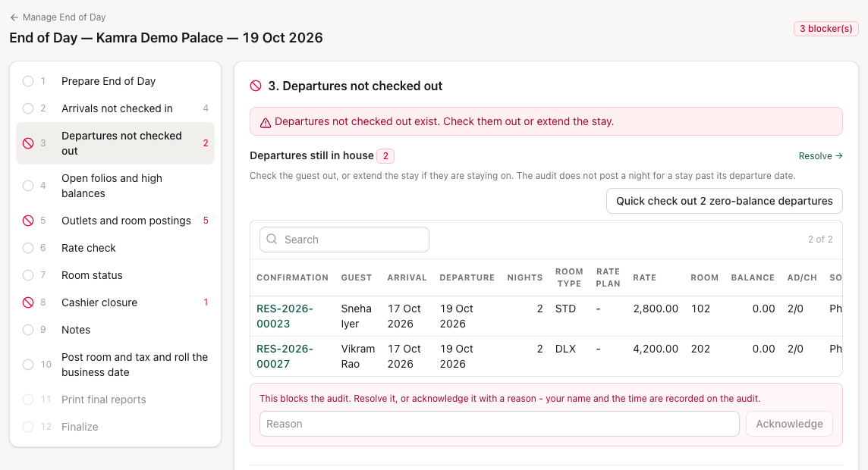Quick check out 2 zero-balance departures
This screenshot has width=868, height=470.
coord(724,201)
